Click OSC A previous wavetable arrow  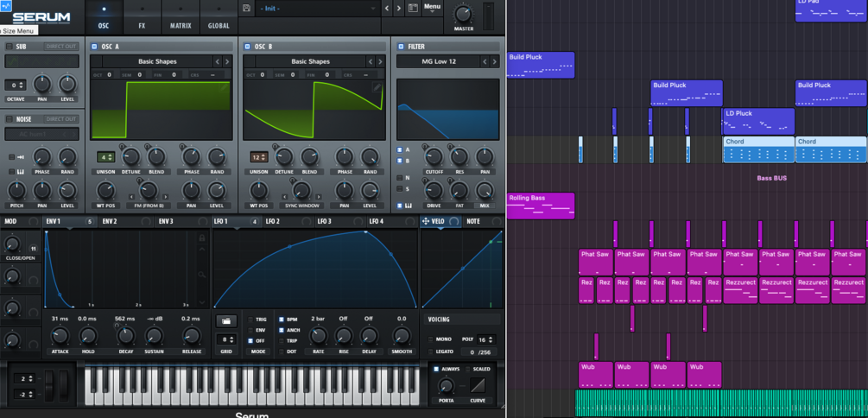point(218,61)
